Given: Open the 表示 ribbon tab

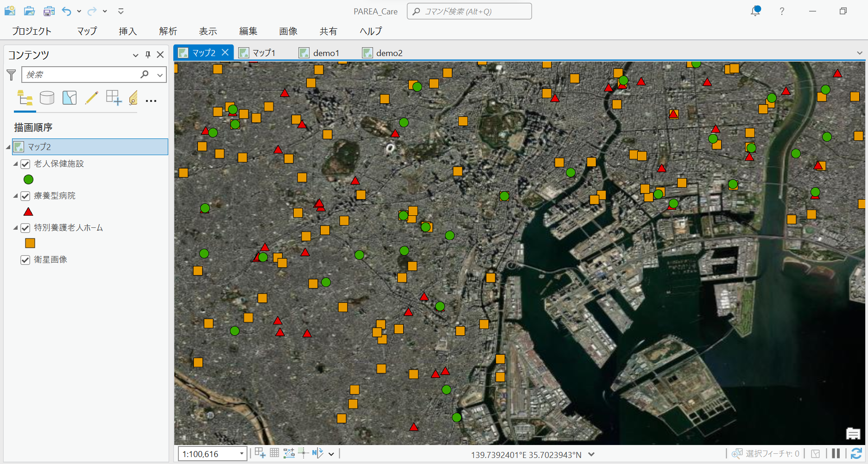Looking at the screenshot, I should (x=208, y=31).
